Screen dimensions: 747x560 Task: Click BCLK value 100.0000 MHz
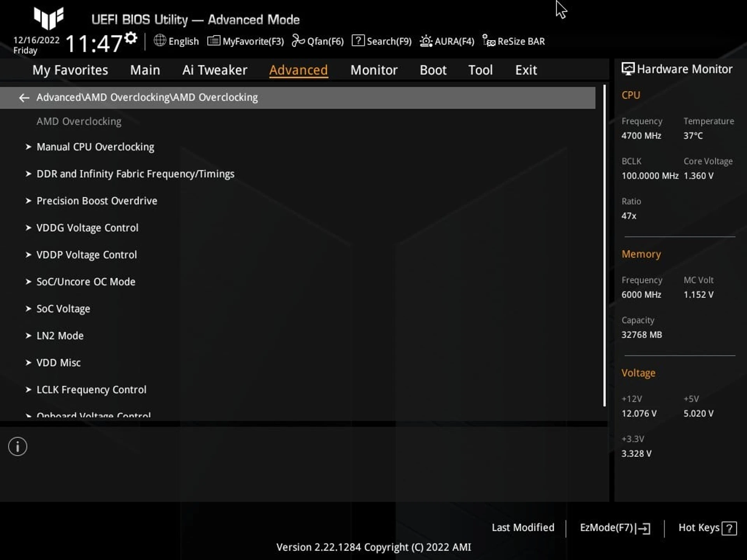click(x=650, y=176)
